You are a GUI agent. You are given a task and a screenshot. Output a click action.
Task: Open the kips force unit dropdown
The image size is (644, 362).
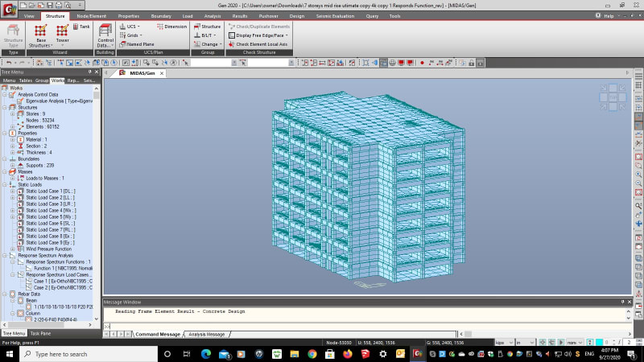(x=505, y=343)
